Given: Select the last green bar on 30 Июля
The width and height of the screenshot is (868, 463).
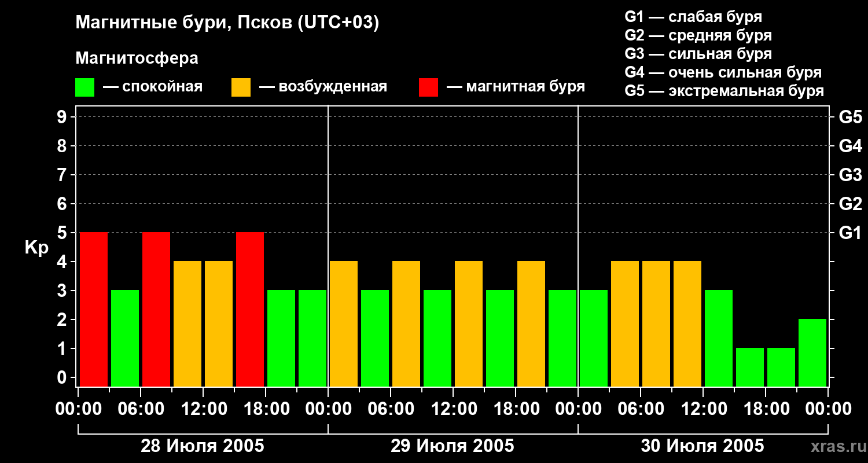Looking at the screenshot, I should [x=812, y=352].
